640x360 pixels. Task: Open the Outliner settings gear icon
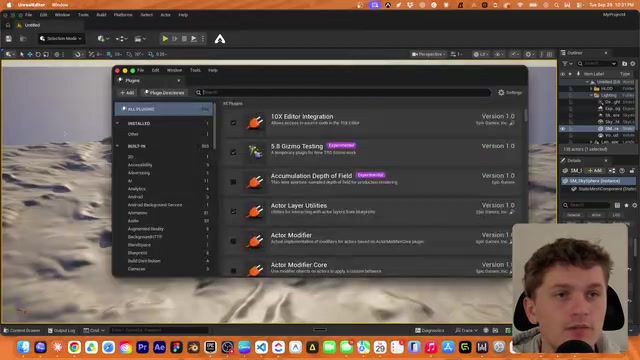click(633, 64)
